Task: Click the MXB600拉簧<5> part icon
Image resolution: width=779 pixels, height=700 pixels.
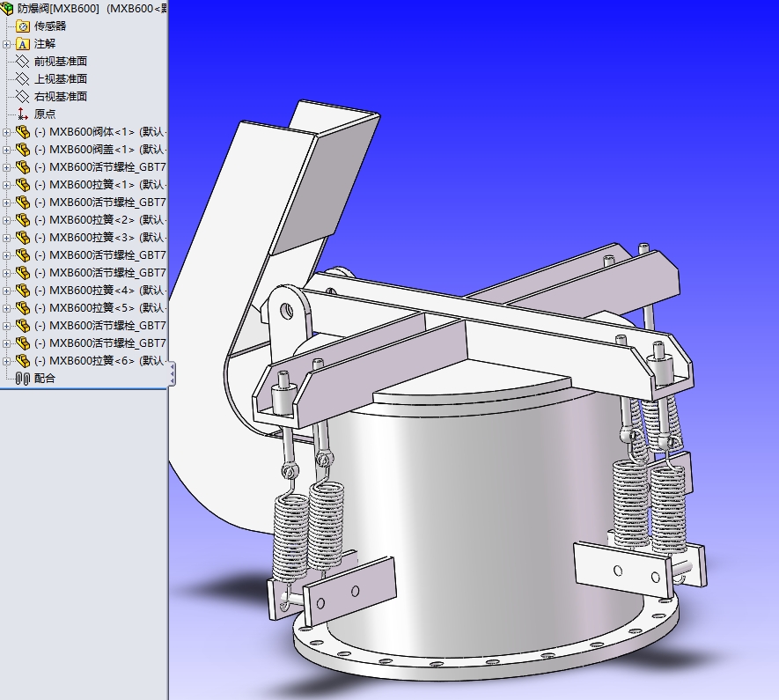Action: (22, 308)
